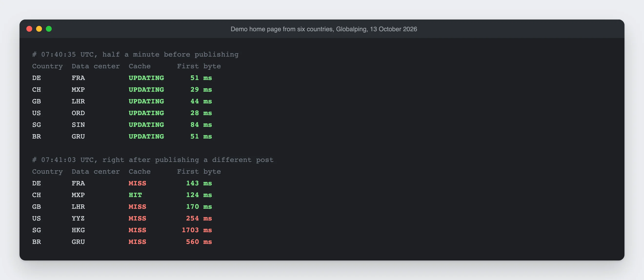The image size is (644, 280).
Task: Click the '84 ms' first byte value
Action: pos(201,125)
